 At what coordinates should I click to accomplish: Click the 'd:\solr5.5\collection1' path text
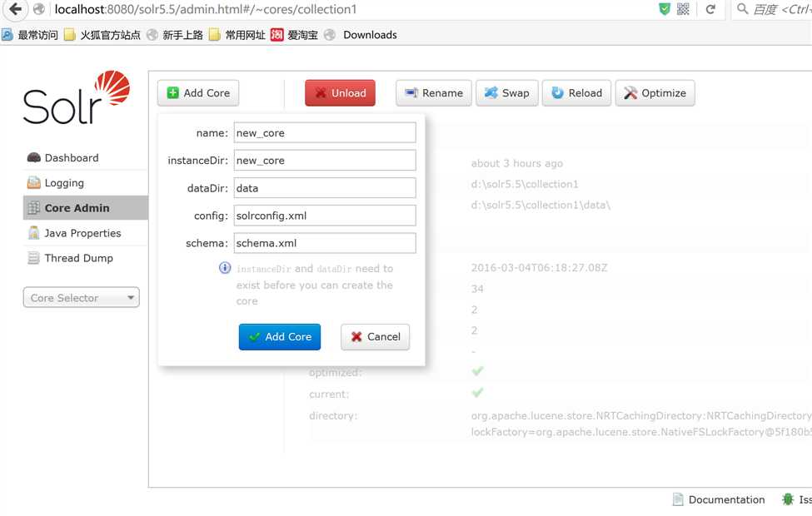pyautogui.click(x=524, y=184)
